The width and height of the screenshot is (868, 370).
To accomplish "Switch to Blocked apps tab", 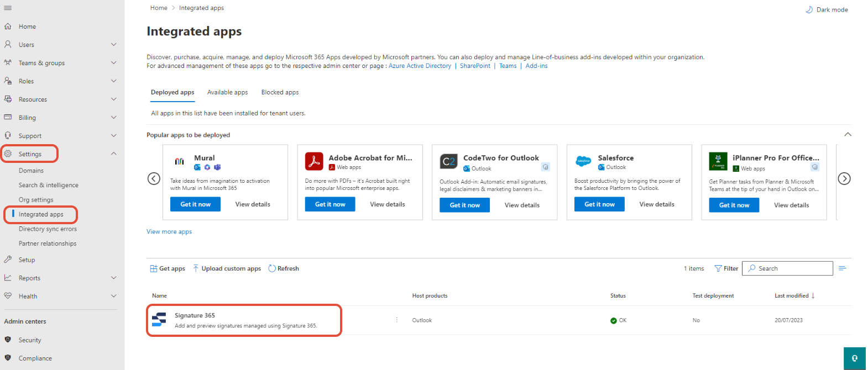I will (280, 92).
